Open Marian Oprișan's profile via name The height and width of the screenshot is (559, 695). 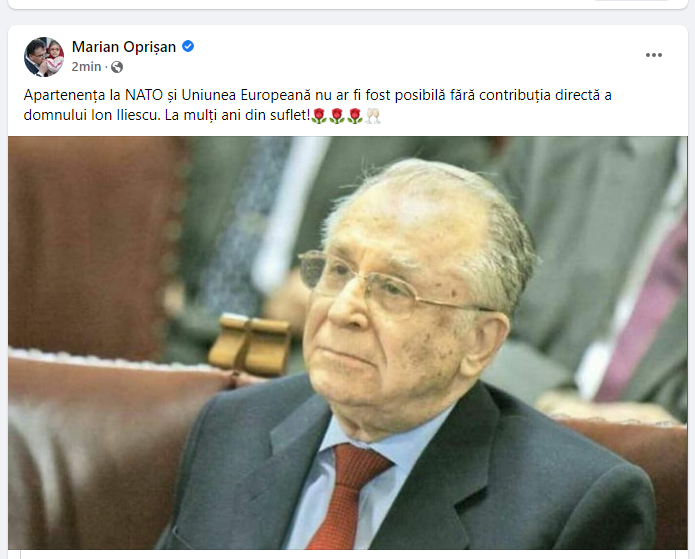pos(124,47)
